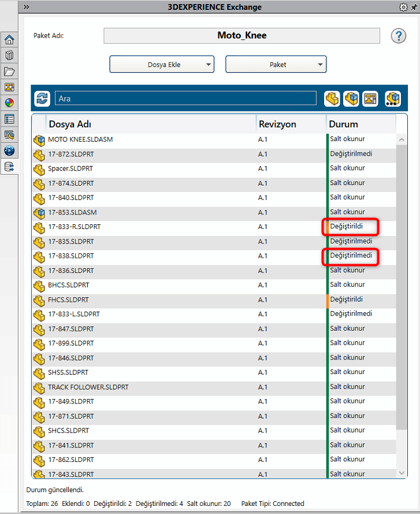Click the drawing filter icon in toolbar
420x514 pixels.
370,99
